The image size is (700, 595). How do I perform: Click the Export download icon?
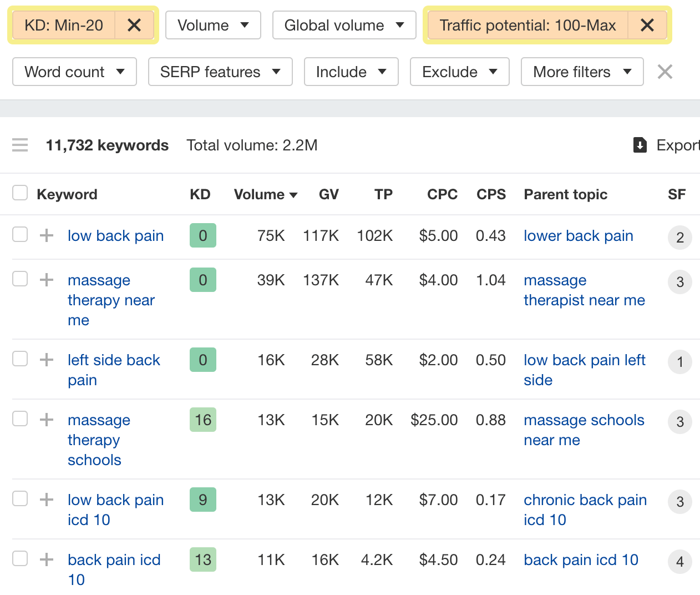pos(640,145)
